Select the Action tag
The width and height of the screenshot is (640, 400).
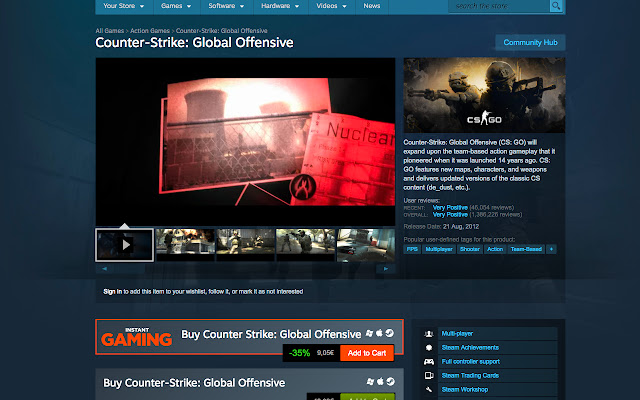495,249
